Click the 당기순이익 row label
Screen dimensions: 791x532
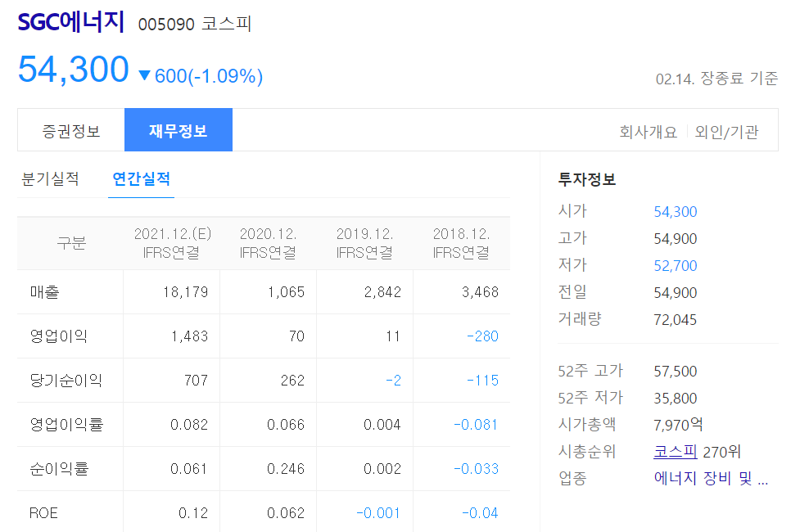coord(66,381)
